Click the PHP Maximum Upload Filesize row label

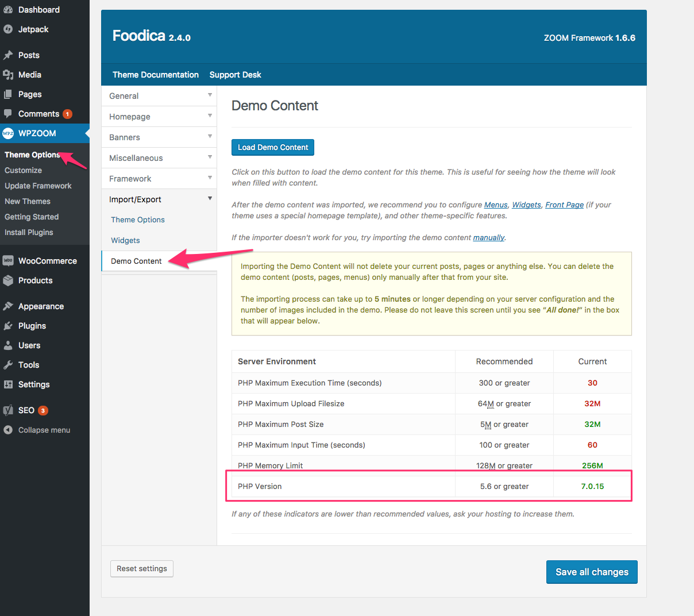tap(291, 403)
